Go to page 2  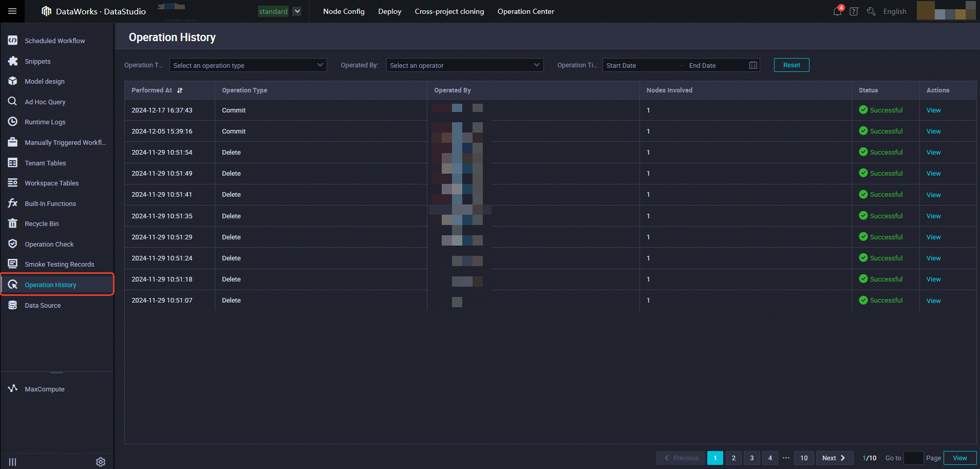pyautogui.click(x=733, y=458)
